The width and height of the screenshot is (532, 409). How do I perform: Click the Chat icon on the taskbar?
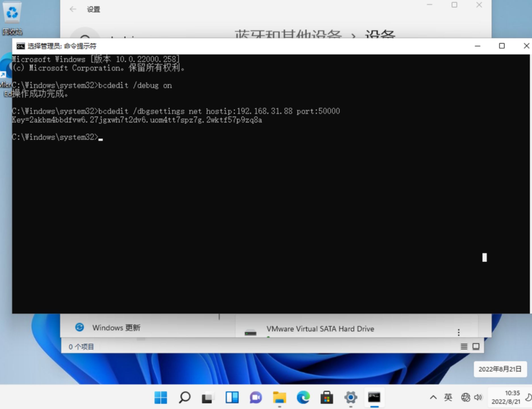[x=256, y=397]
